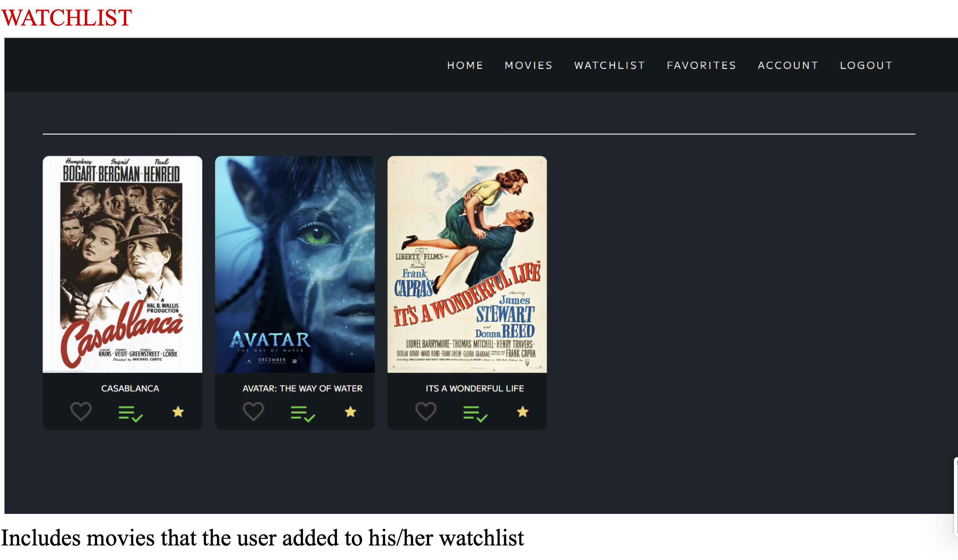This screenshot has width=958, height=560.
Task: Click the Avatar: The Way of Water poster
Action: 294,265
